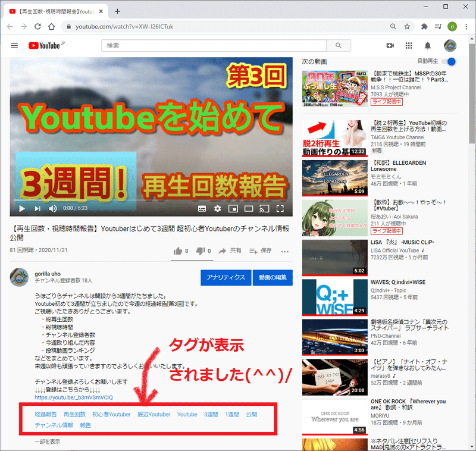
Task: Open more actions three-dot menu under the video
Action: tap(285, 251)
